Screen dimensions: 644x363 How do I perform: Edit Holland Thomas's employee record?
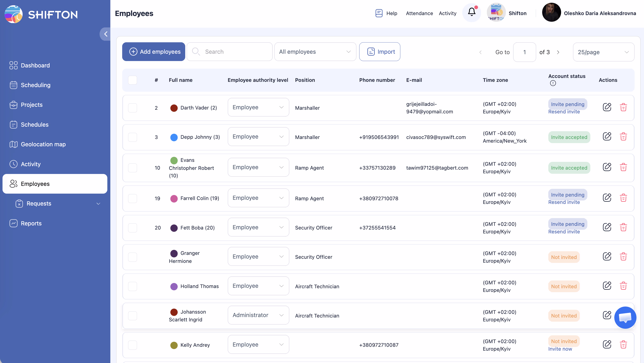pos(607,286)
